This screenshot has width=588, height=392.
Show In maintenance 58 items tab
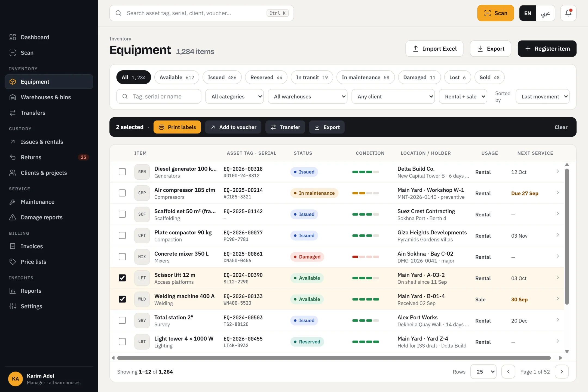tap(365, 77)
